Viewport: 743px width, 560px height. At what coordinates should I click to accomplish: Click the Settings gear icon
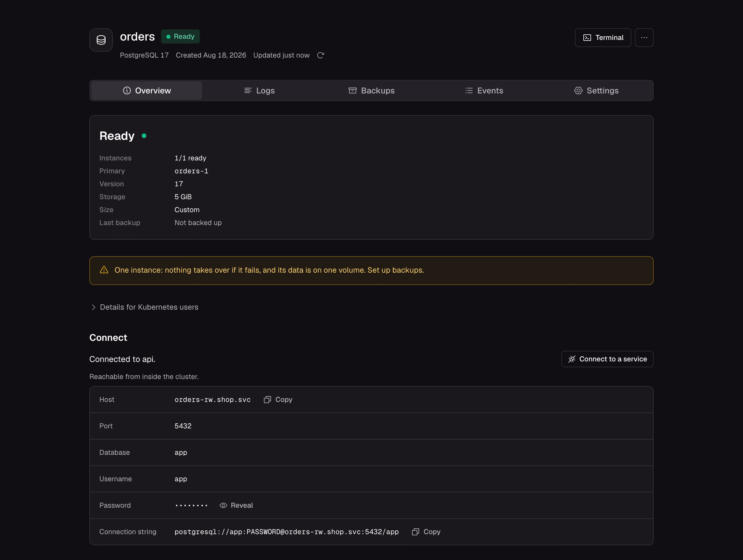click(x=578, y=91)
